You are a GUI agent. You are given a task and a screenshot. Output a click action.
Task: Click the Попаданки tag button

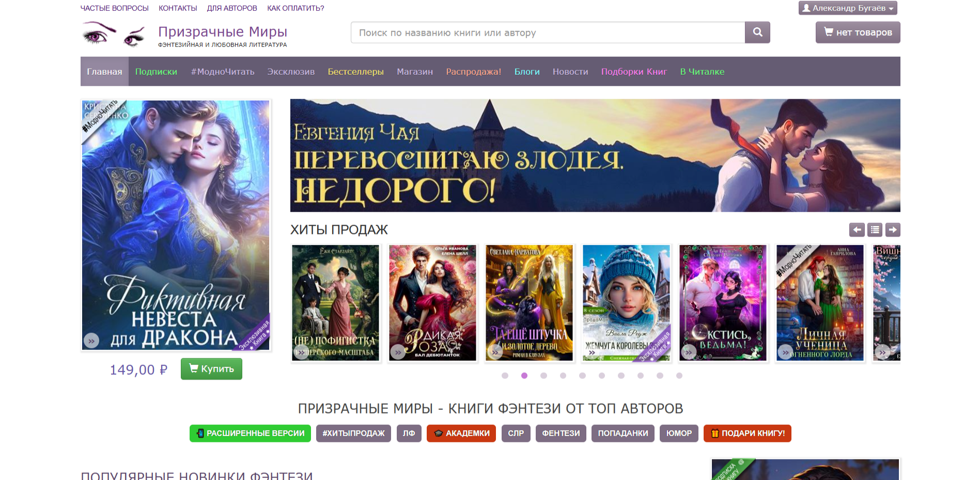pyautogui.click(x=623, y=433)
